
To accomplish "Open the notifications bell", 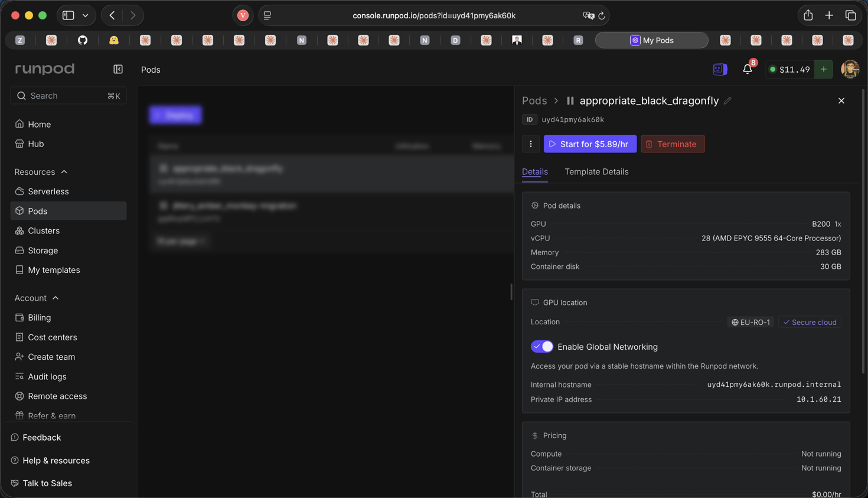I will 748,69.
